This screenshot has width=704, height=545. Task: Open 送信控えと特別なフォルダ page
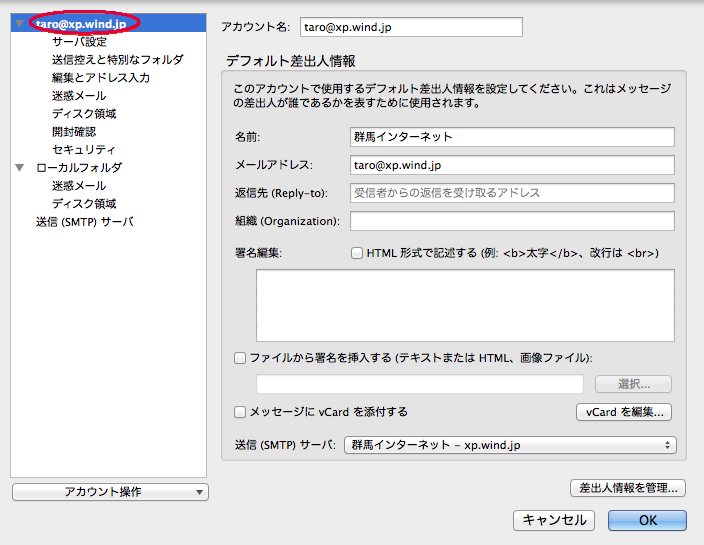click(x=118, y=60)
